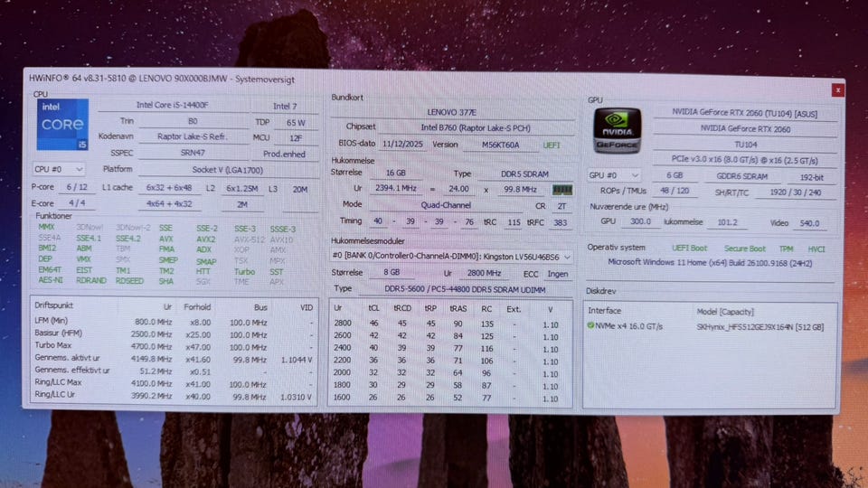Click the 192-bit bus width value
The image size is (868, 488).
812,178
